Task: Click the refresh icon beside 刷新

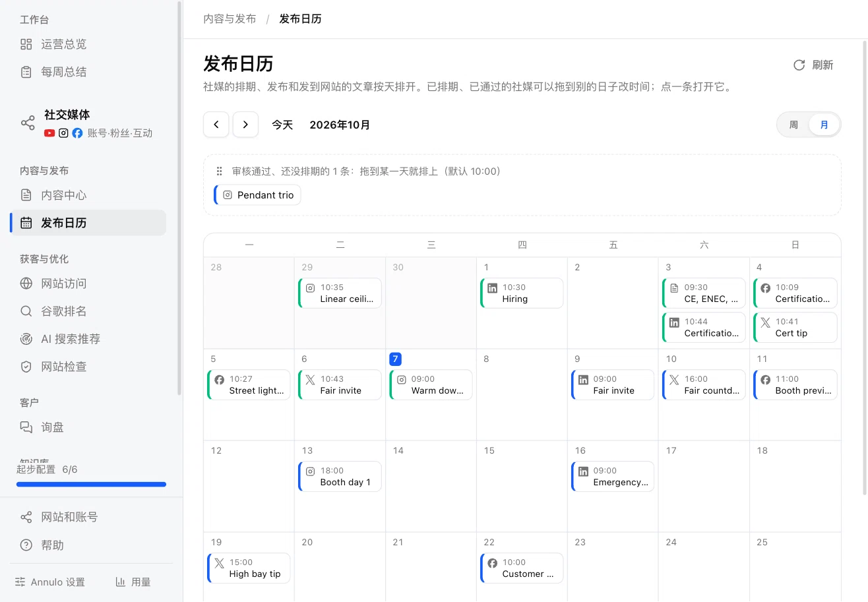Action: [799, 65]
